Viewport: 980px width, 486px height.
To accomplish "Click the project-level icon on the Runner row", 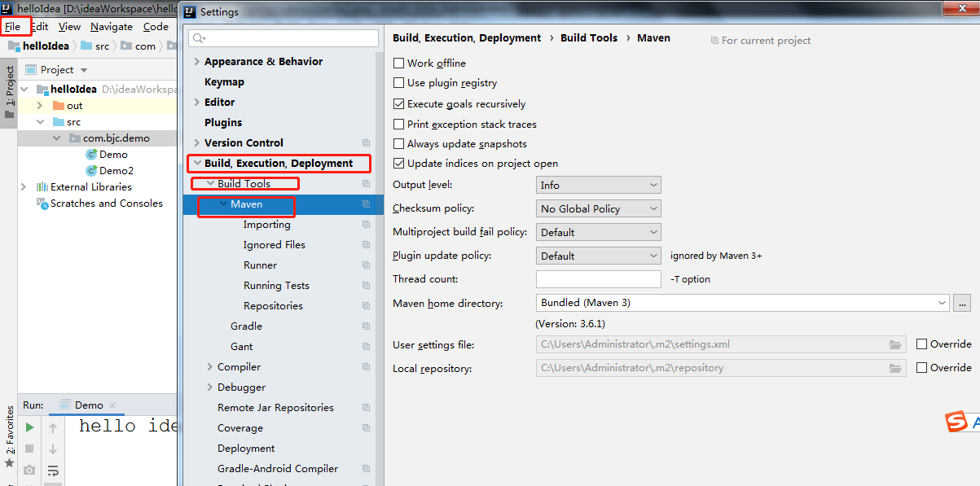I will [x=367, y=265].
